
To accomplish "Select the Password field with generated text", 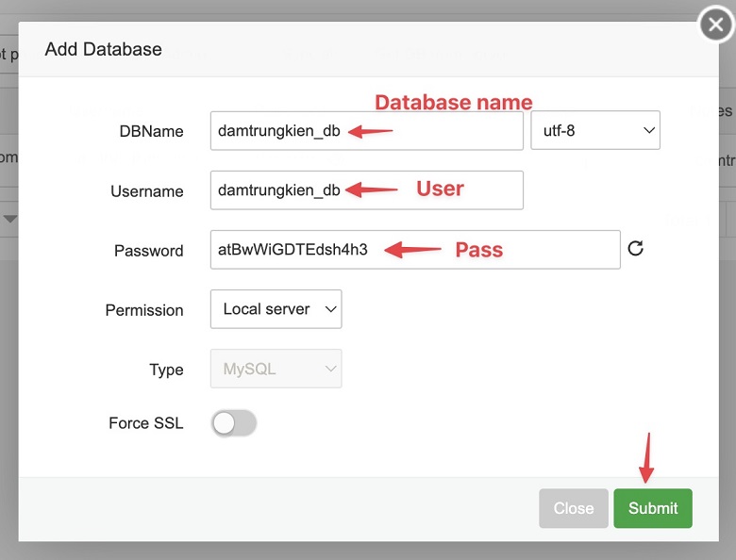I will 415,250.
